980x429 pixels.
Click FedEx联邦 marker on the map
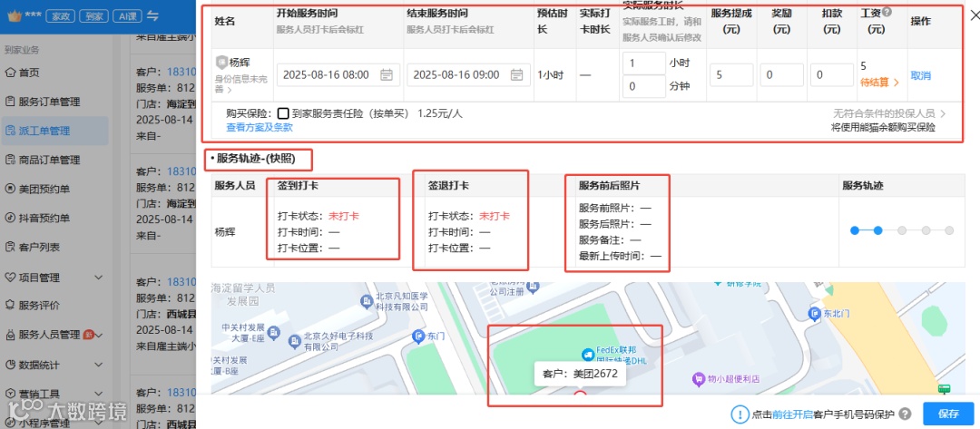click(x=587, y=355)
